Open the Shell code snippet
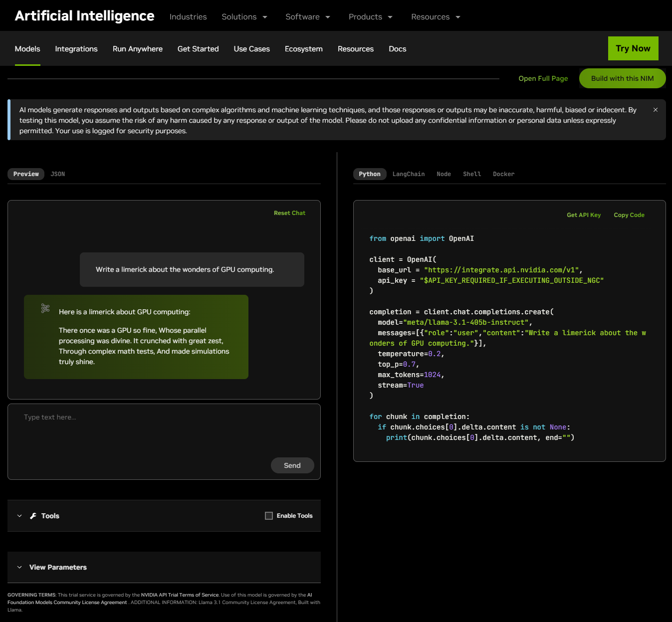The width and height of the screenshot is (672, 622). 471,174
